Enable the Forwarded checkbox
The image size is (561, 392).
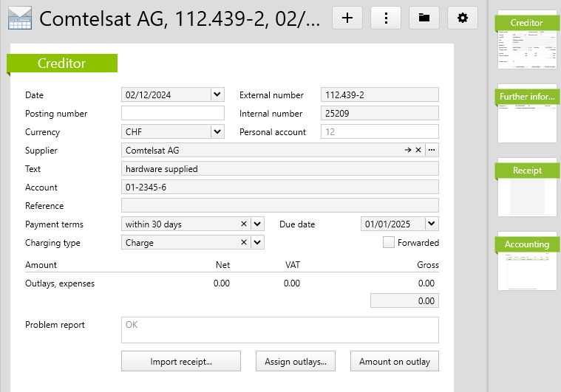coord(389,243)
